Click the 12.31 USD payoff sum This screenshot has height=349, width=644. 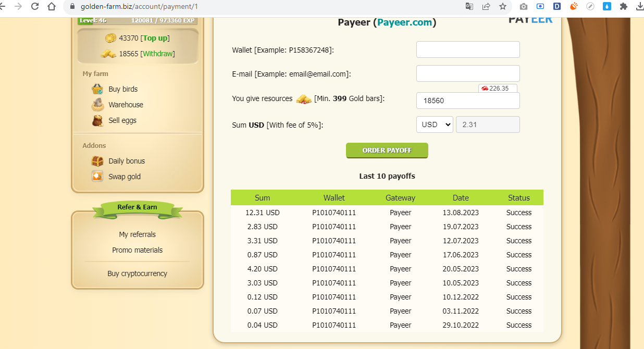click(263, 213)
